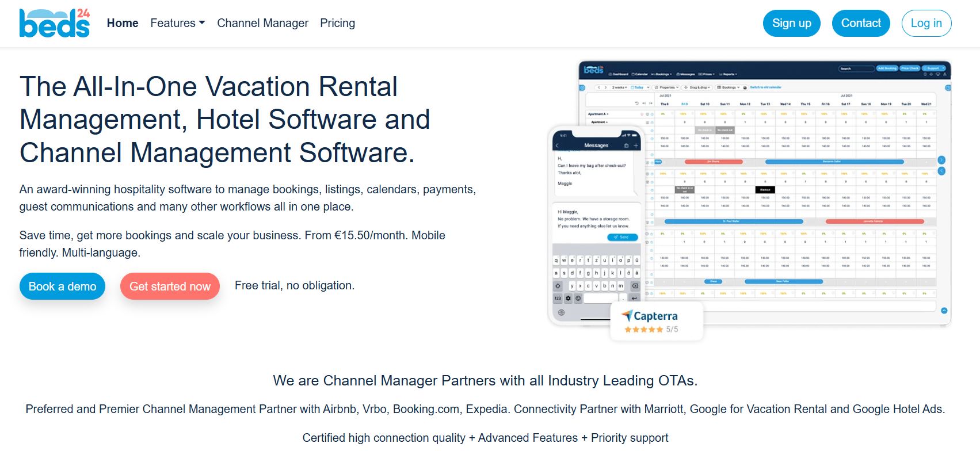
Task: Tap the gear key on the phone keyboard
Action: coord(568,298)
